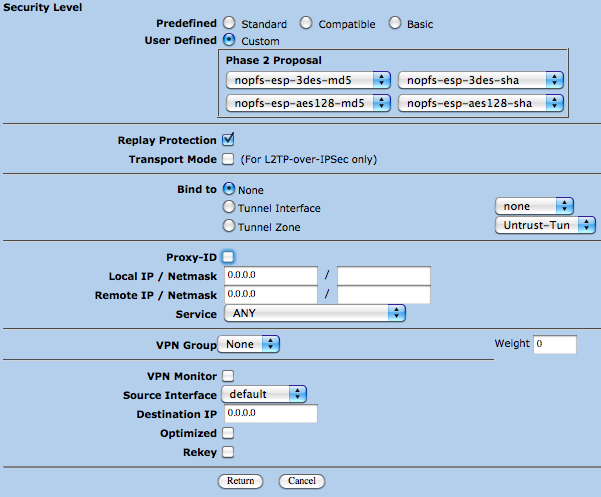Open the Untrust-Tun tunnel zone dropdown
The height and width of the screenshot is (497, 601).
coord(545,225)
